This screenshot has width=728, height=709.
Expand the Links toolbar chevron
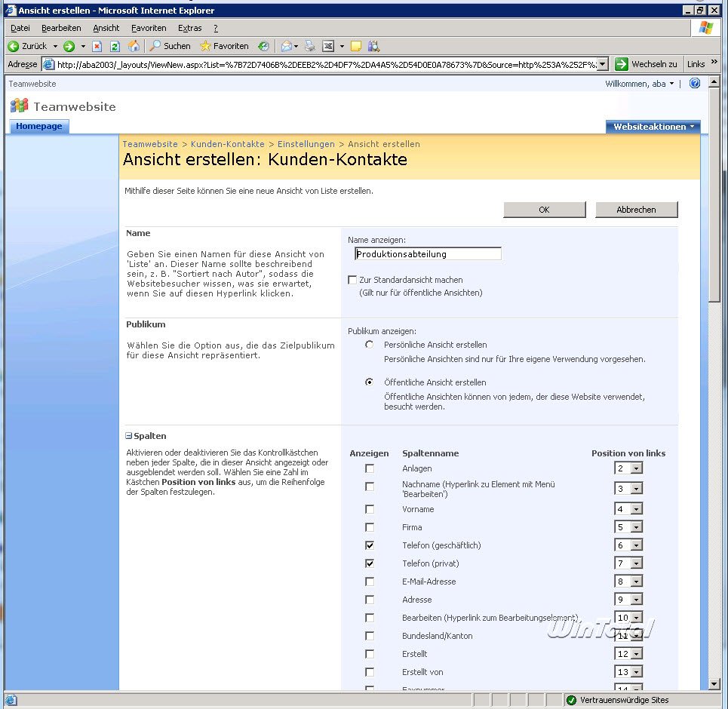tap(714, 62)
